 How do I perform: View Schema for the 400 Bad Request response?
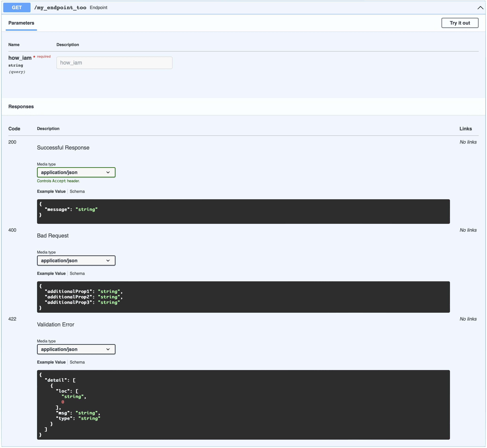(x=77, y=273)
